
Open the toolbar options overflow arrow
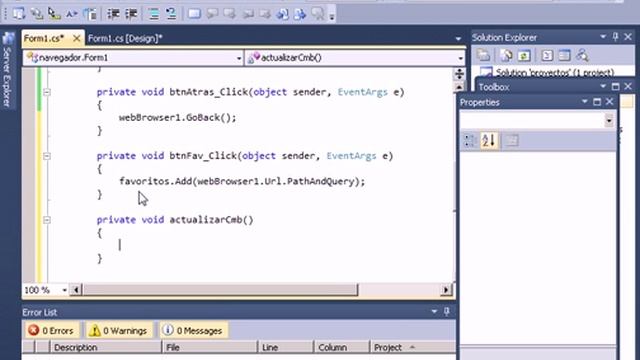click(332, 16)
